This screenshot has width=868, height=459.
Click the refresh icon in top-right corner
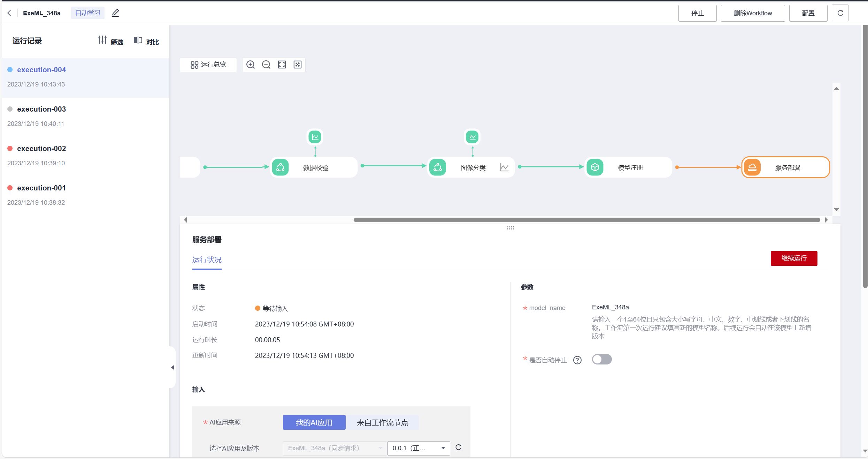[840, 13]
